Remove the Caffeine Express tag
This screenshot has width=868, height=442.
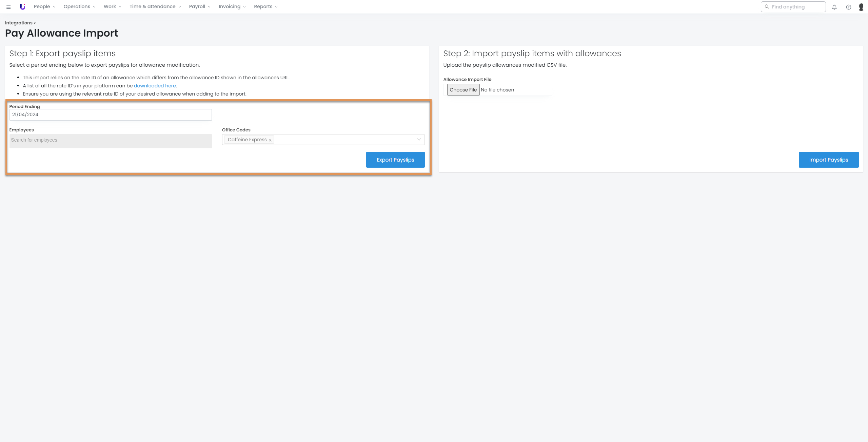pyautogui.click(x=270, y=140)
